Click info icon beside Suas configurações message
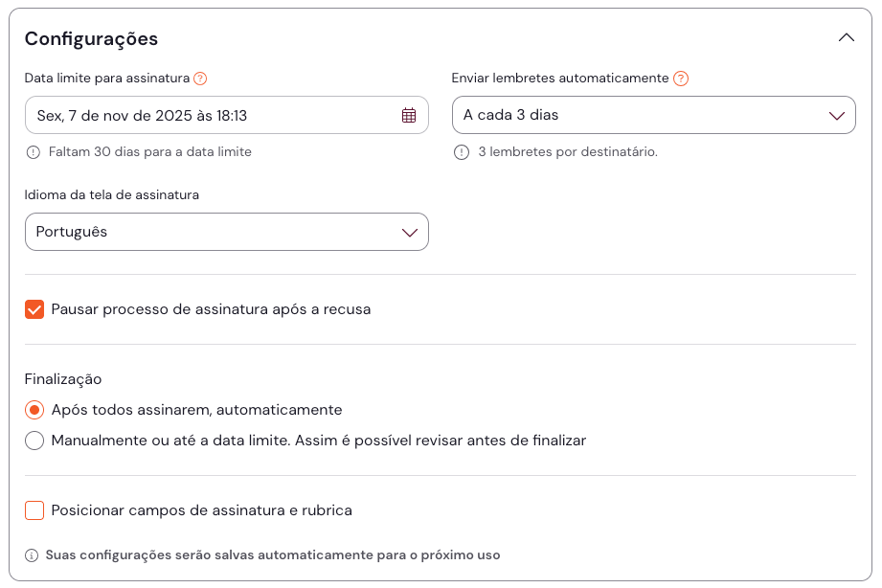This screenshot has height=588, width=882. click(x=32, y=555)
